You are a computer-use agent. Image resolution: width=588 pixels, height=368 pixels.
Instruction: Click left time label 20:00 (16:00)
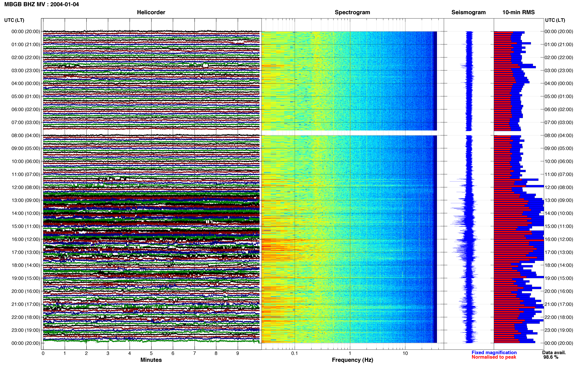click(x=26, y=291)
